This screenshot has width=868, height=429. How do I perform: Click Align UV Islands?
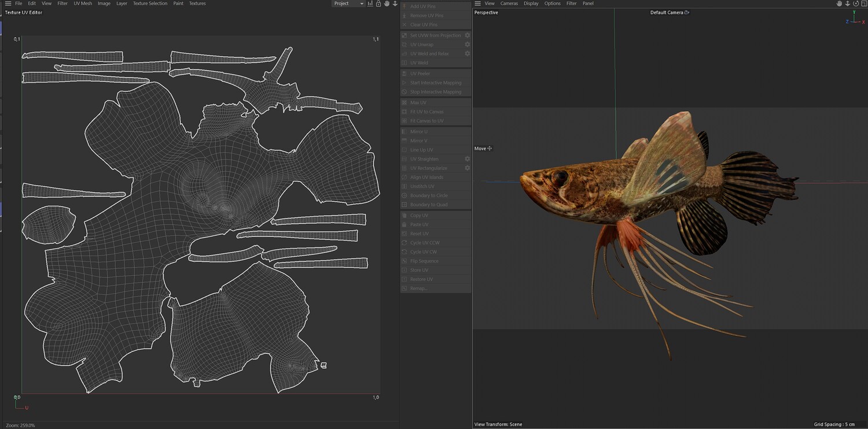pyautogui.click(x=436, y=177)
